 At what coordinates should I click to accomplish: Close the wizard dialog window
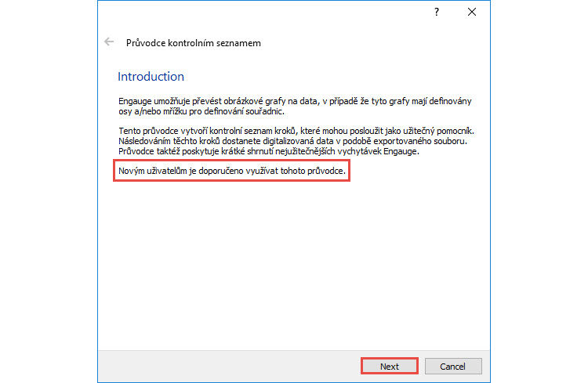[x=471, y=13]
